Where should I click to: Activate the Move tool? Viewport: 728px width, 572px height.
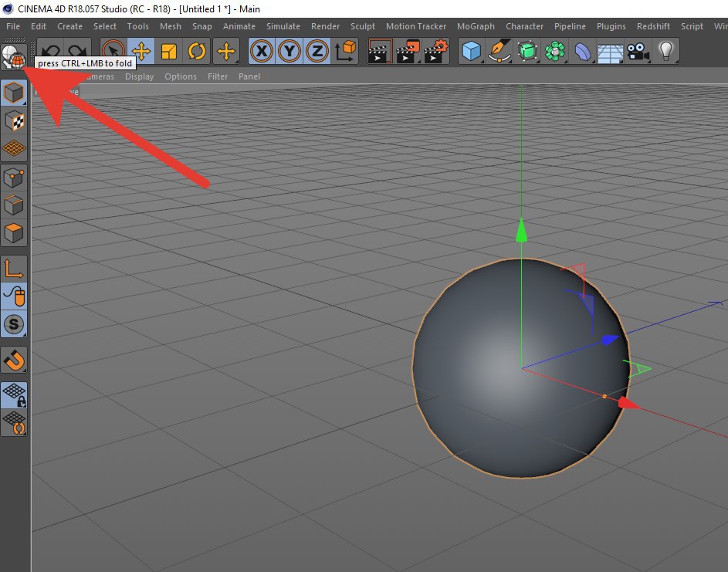click(141, 51)
